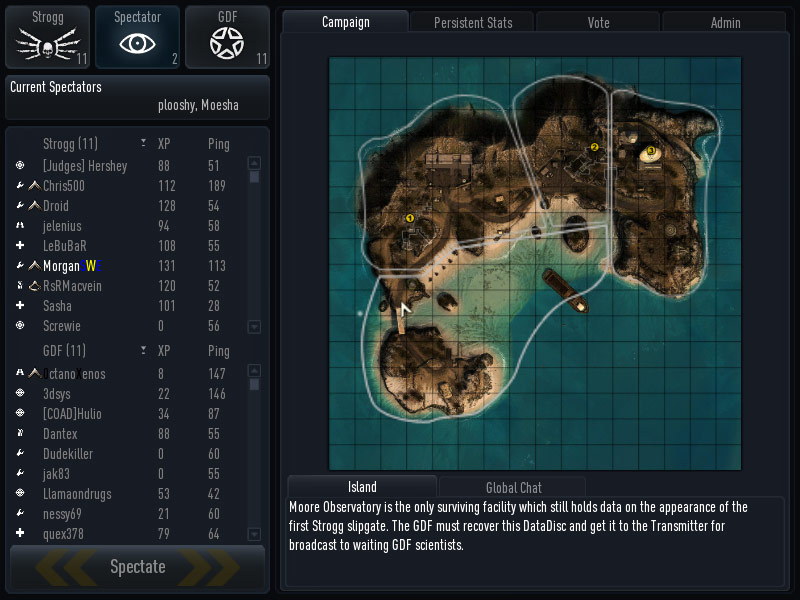Image resolution: width=800 pixels, height=600 pixels.
Task: Switch to the Global Chat tab
Action: (x=513, y=487)
